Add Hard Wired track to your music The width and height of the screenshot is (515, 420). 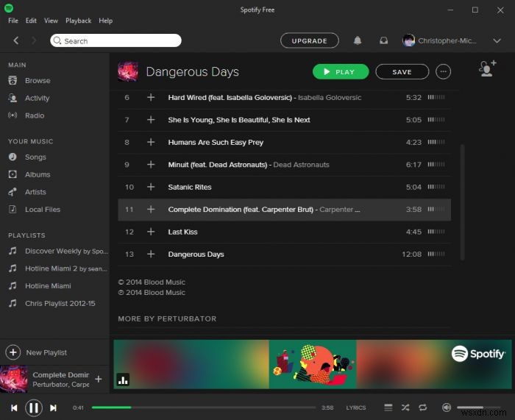pyautogui.click(x=151, y=97)
